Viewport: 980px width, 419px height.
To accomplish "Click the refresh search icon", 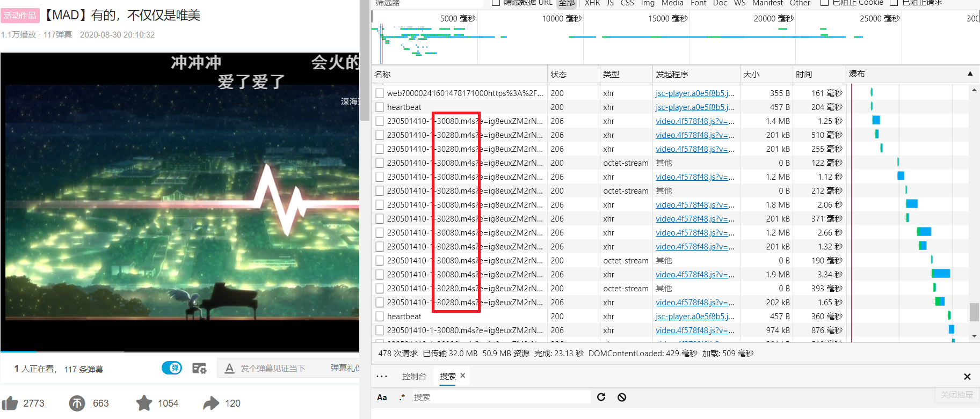I will tap(601, 397).
